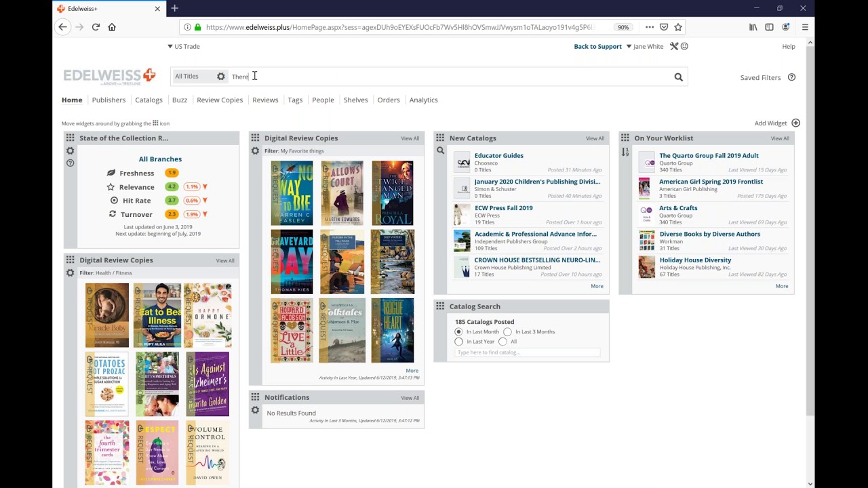Open the Notifications widget settings gear
The width and height of the screenshot is (868, 488).
(255, 410)
